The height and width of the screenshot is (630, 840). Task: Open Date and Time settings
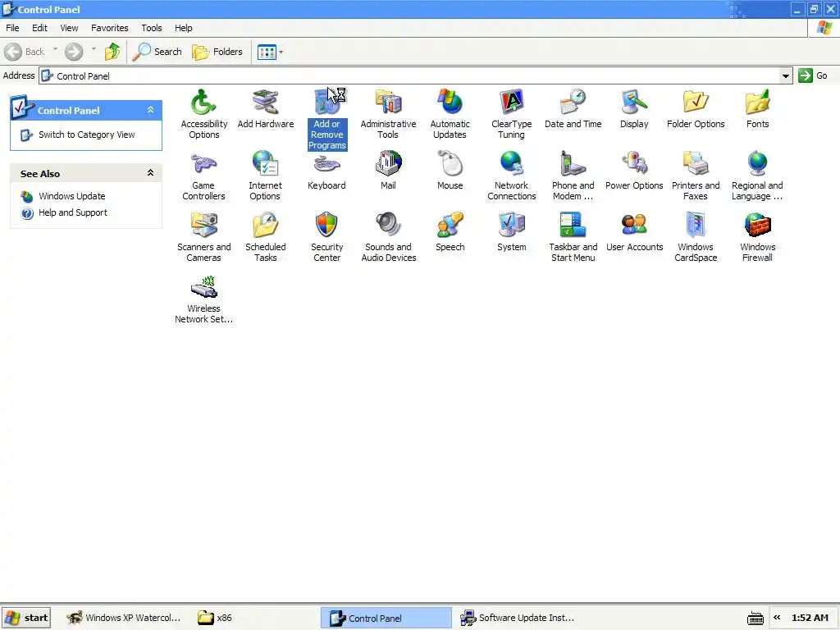coord(573,102)
